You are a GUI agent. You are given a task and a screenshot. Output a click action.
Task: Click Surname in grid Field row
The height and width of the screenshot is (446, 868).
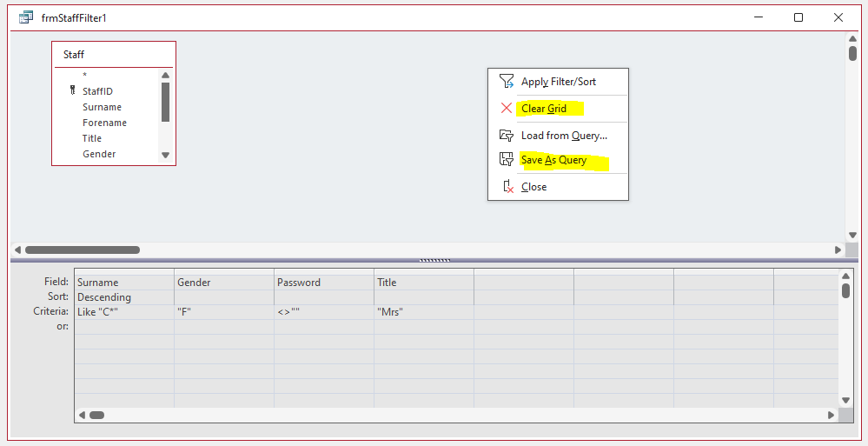tap(124, 282)
